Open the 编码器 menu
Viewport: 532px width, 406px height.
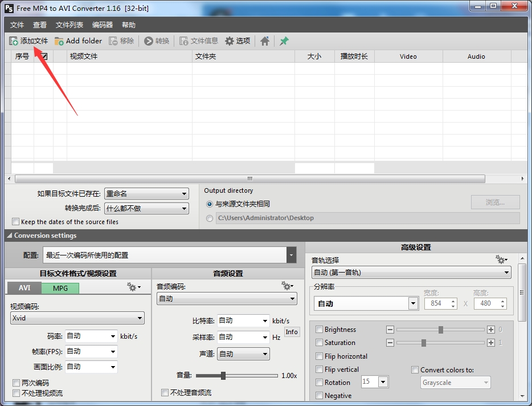(103, 25)
